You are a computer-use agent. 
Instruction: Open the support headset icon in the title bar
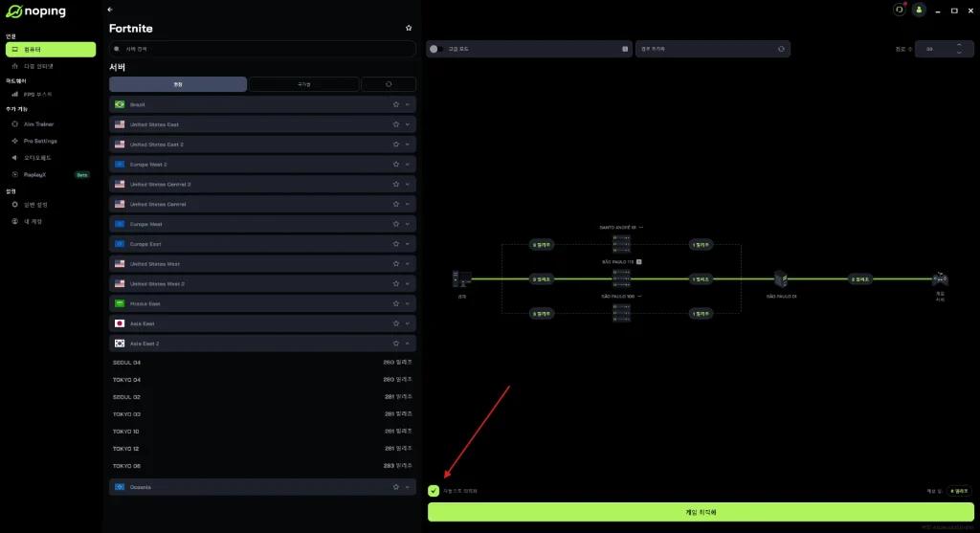tap(899, 10)
